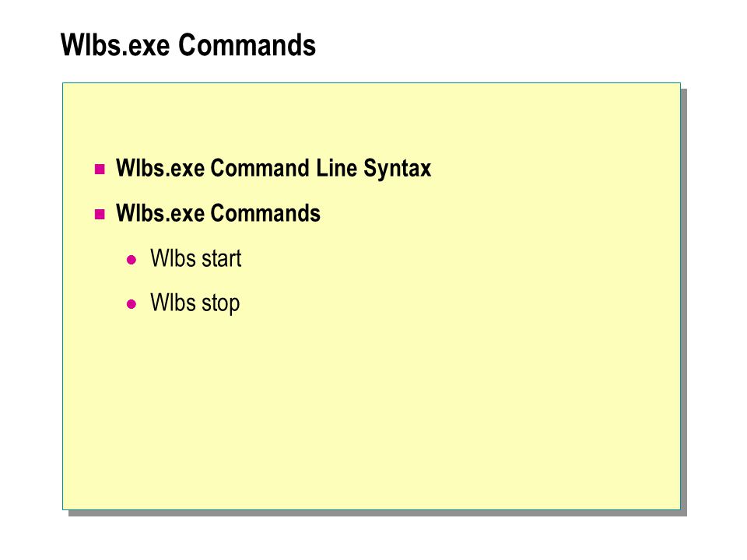Image resolution: width=747 pixels, height=560 pixels.
Task: Select the bold Wlbs.exe Commands bullet inside the box
Action: click(x=218, y=213)
